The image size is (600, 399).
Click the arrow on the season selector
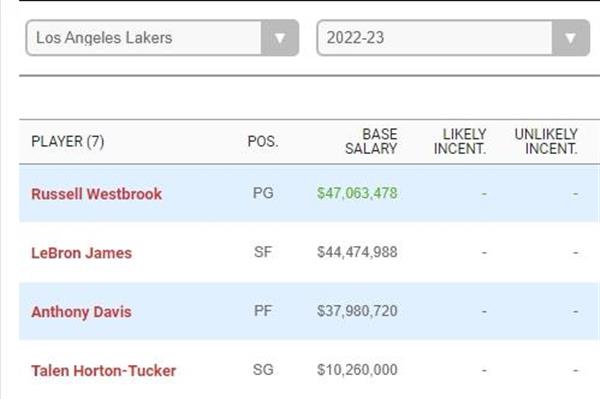(570, 38)
